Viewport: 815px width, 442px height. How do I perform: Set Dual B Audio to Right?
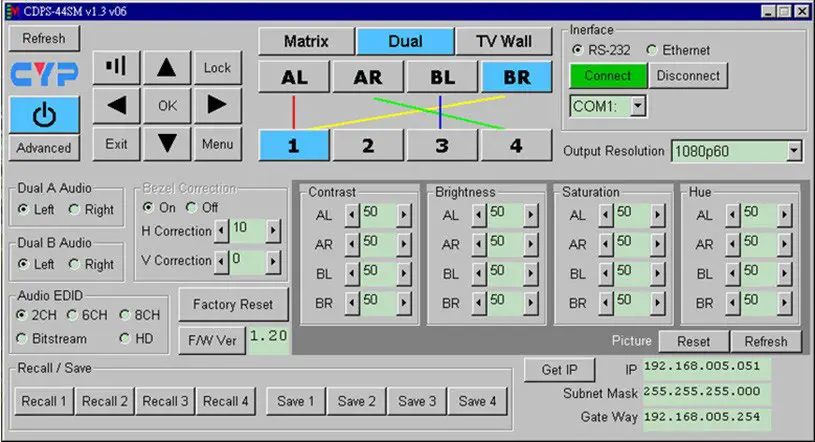(74, 264)
